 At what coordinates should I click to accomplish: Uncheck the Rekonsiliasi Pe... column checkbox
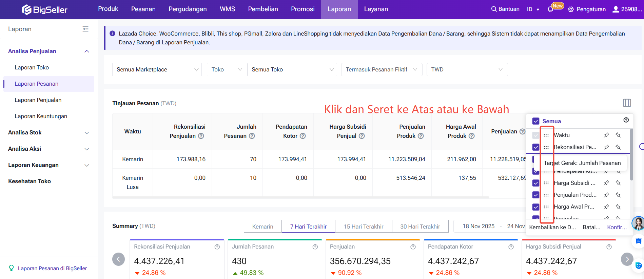pyautogui.click(x=536, y=147)
